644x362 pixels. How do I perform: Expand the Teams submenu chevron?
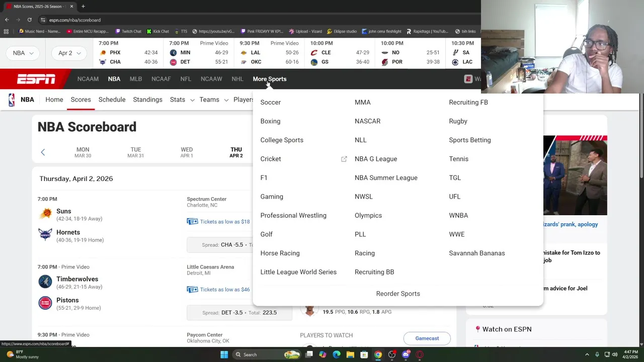click(x=226, y=100)
